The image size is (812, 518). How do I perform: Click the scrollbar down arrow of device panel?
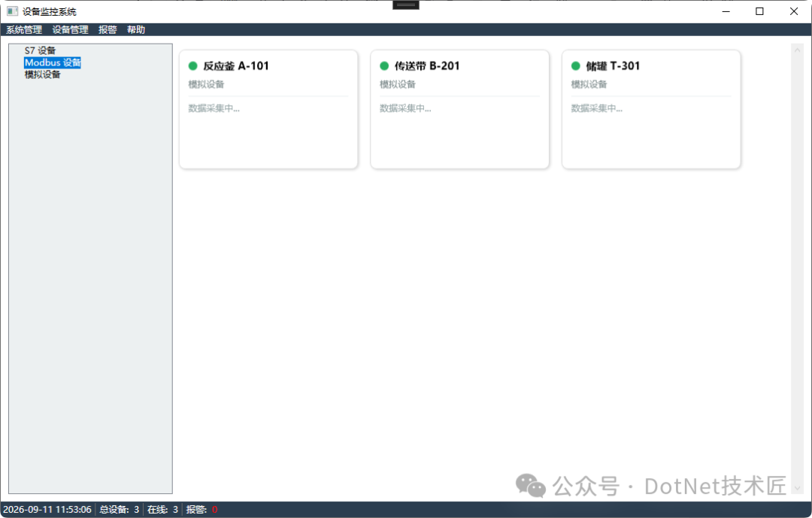[x=797, y=488]
